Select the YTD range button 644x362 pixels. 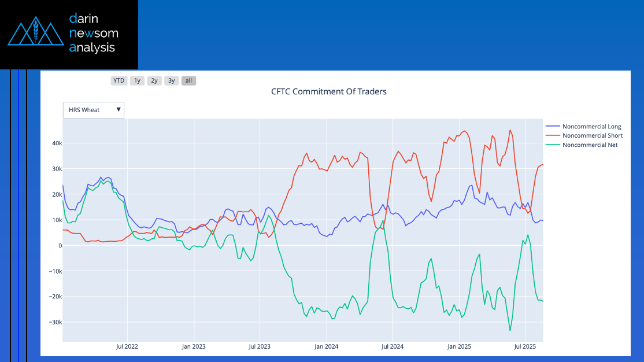(119, 81)
